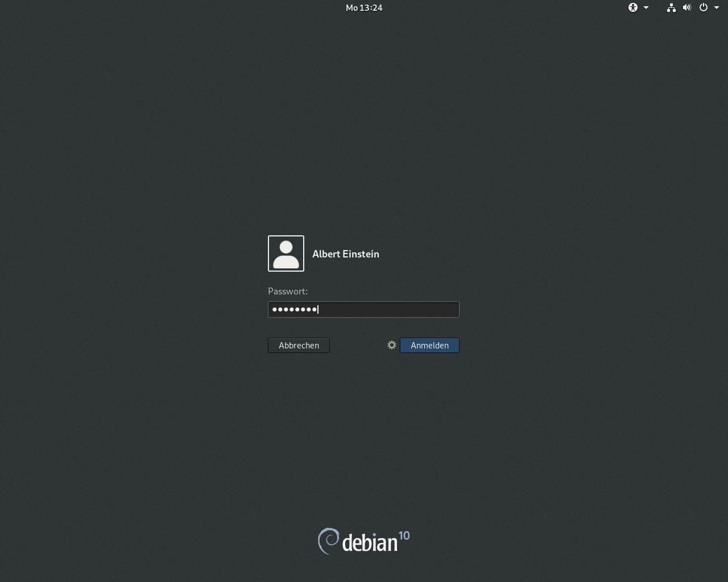Expand the system menu dropdown arrow
The height and width of the screenshot is (582, 728).
click(x=717, y=8)
